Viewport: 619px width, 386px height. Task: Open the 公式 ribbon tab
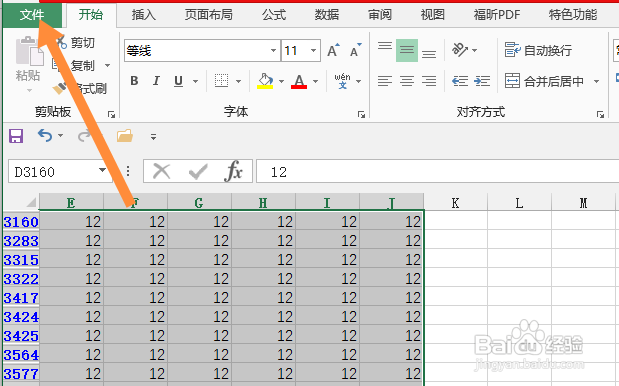click(x=274, y=15)
